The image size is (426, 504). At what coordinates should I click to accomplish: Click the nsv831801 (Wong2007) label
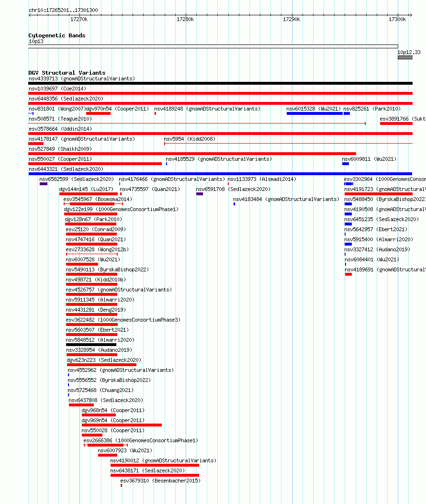click(57, 109)
